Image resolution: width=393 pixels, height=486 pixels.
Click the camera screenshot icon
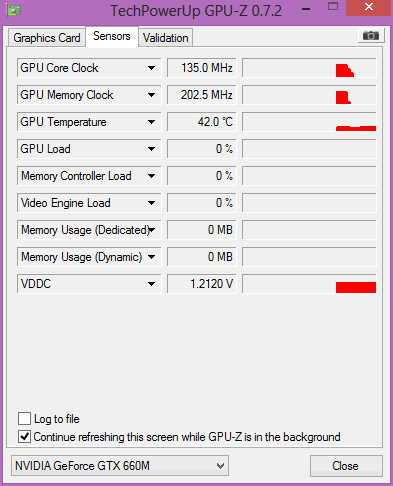[x=371, y=35]
